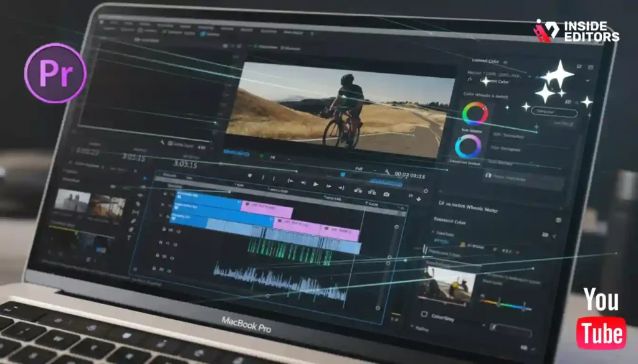Click the blue playhead on the program monitor scrubber
The image size is (638, 364).
343,174
